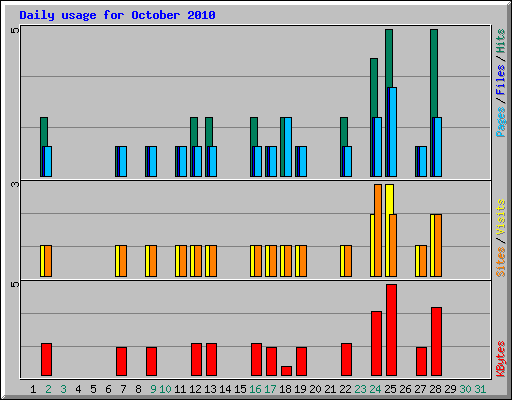Click the '5' scale value beside the Hits panel
The height and width of the screenshot is (400, 512).
(x=15, y=30)
